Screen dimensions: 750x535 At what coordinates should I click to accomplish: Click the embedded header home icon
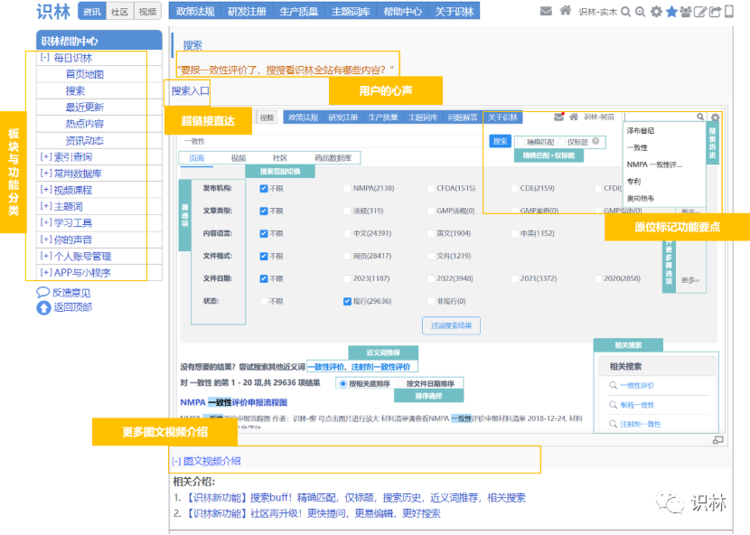click(574, 117)
